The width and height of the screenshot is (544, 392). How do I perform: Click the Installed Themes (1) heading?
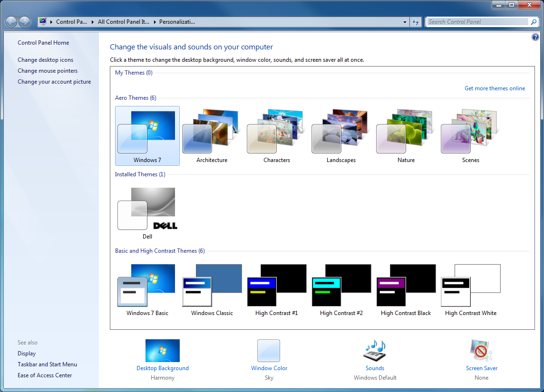tap(140, 174)
